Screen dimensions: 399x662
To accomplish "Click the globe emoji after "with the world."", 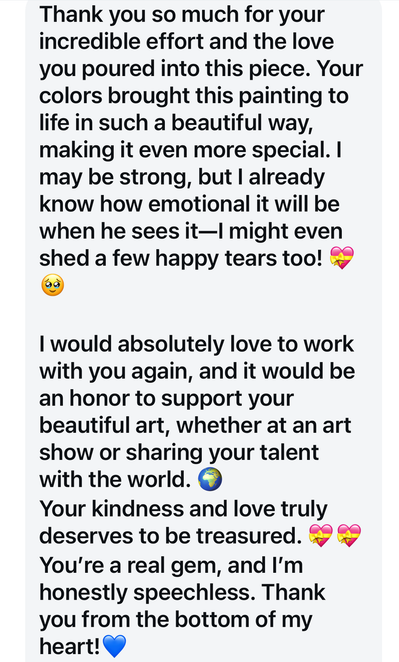I will click(x=210, y=480).
